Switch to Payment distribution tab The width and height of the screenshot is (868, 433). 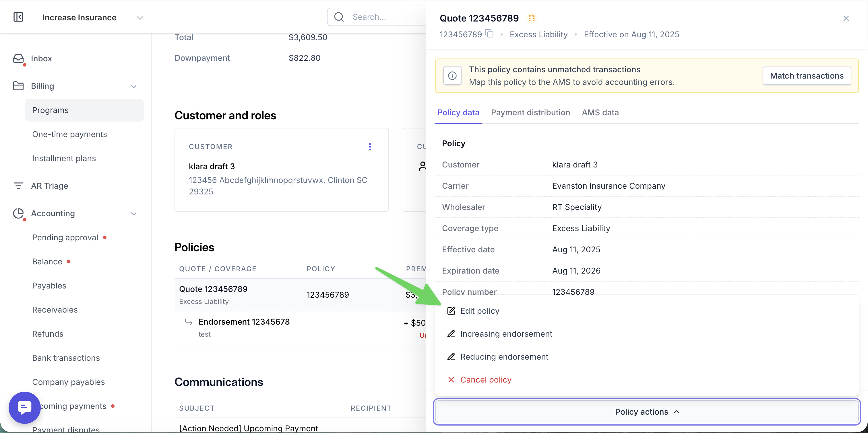[530, 112]
